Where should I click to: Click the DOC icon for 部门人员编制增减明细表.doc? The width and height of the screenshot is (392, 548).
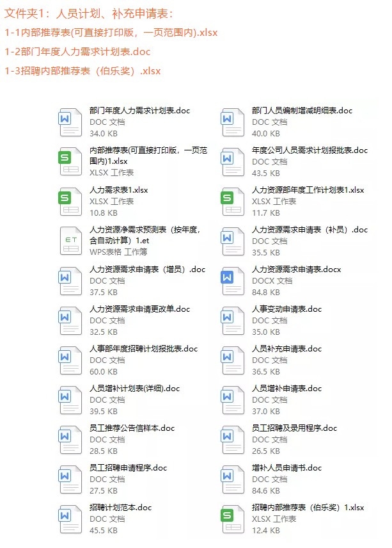click(x=233, y=122)
